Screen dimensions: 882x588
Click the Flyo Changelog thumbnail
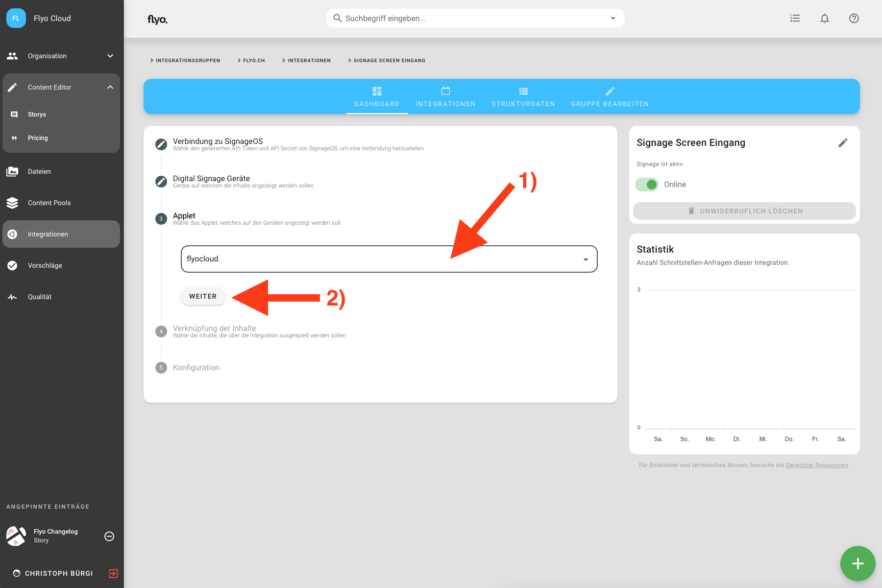(x=16, y=536)
